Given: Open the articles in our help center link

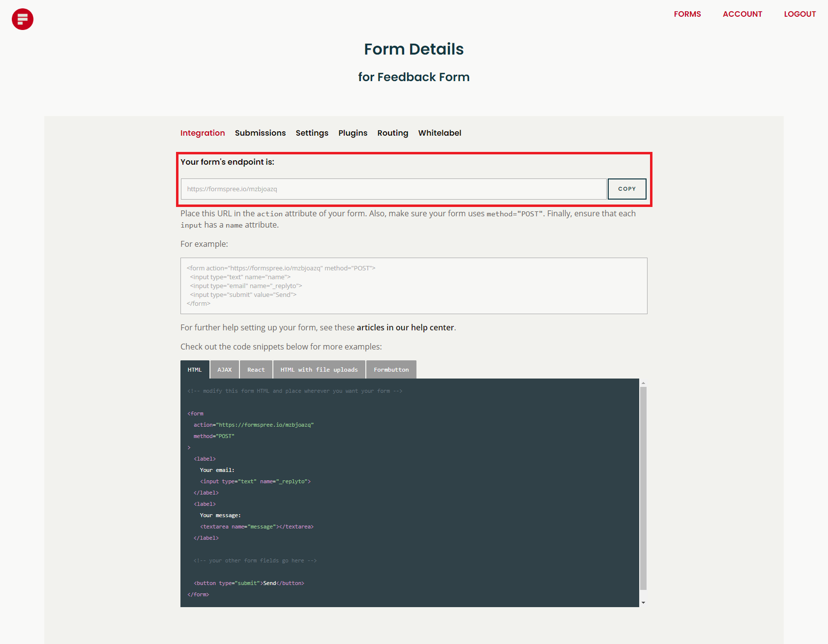Looking at the screenshot, I should tap(405, 327).
